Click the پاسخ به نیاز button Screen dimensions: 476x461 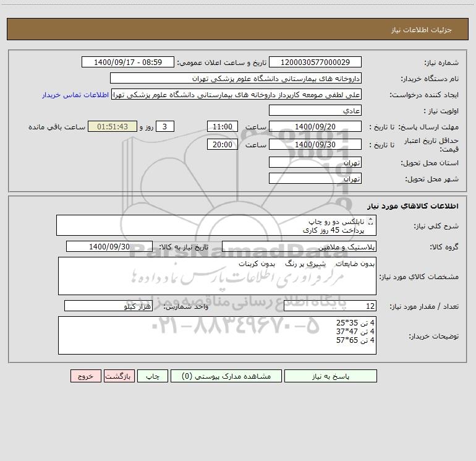(330, 376)
